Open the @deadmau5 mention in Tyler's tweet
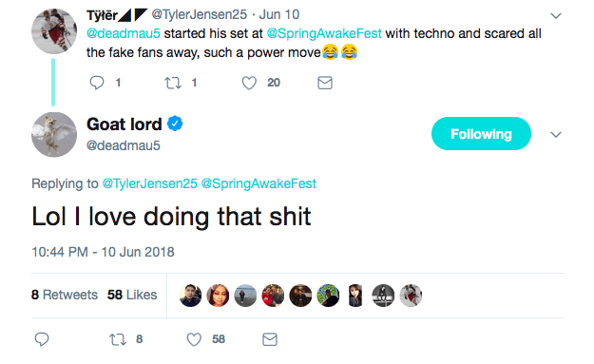 (124, 33)
